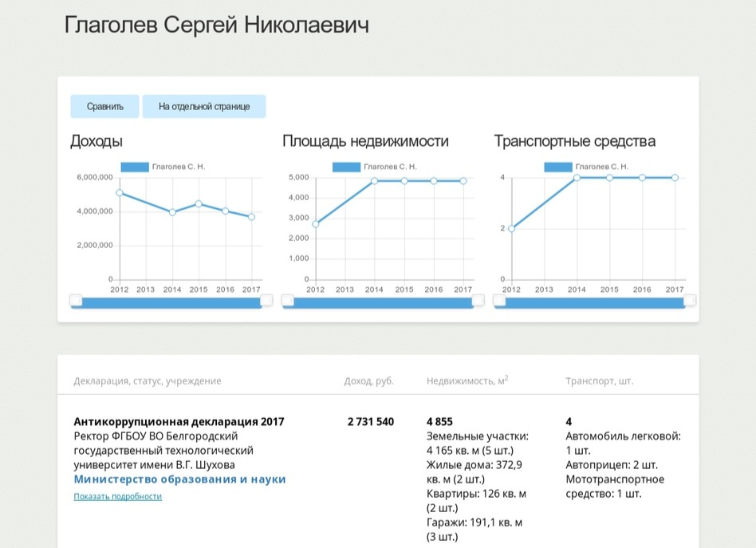
Task: Click left range handle under Доходы chart
Action: pos(76,300)
